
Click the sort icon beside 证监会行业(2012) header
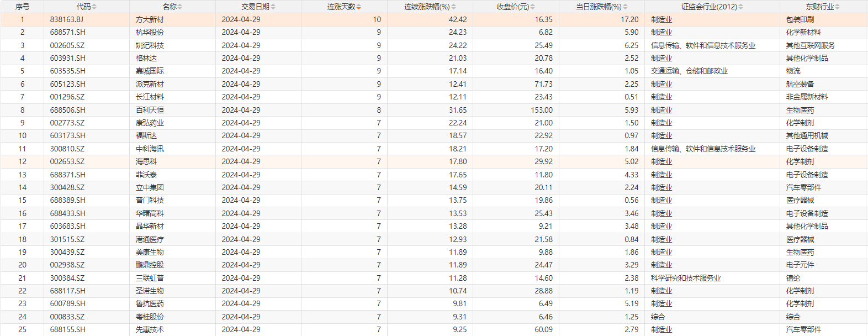pyautogui.click(x=741, y=7)
